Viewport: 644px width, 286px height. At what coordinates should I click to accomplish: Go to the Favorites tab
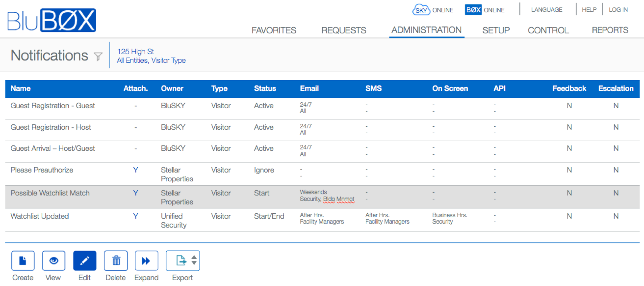pyautogui.click(x=274, y=30)
